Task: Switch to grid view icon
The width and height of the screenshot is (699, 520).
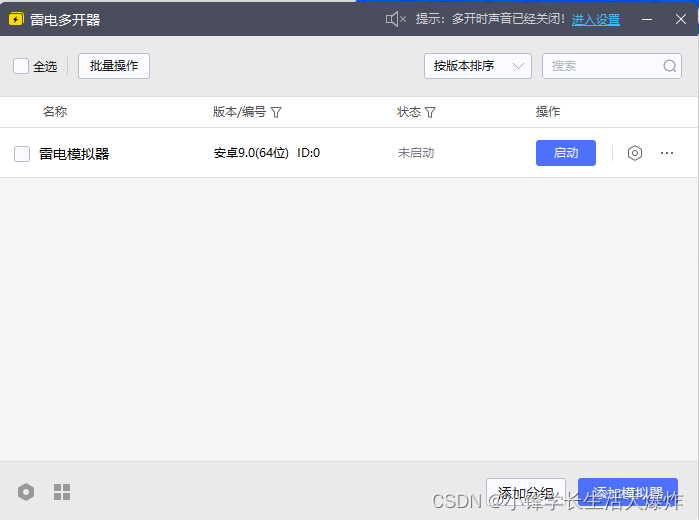Action: (x=62, y=492)
